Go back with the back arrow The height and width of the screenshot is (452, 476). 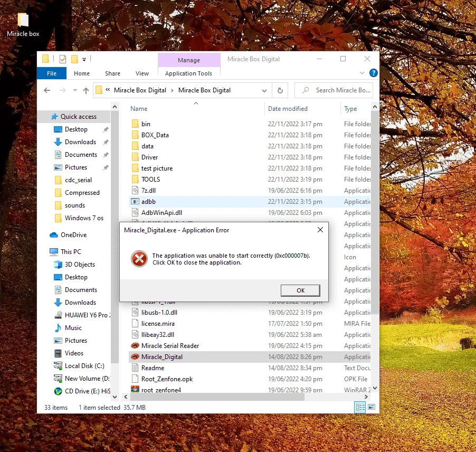(x=47, y=90)
